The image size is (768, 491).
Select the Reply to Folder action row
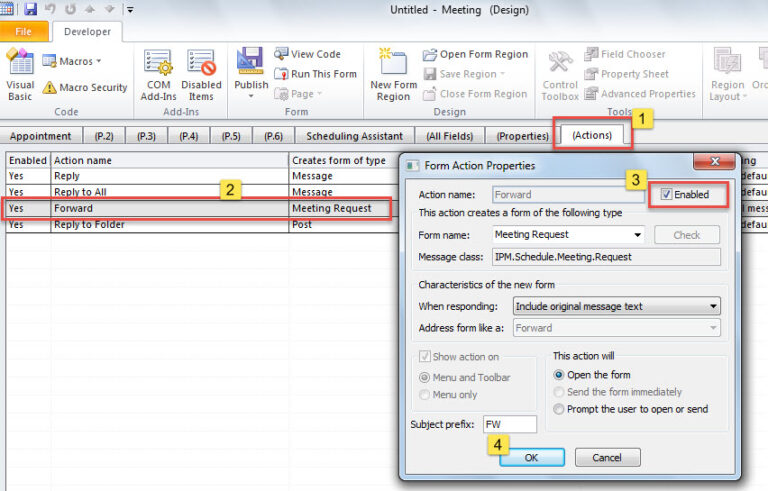pos(201,224)
